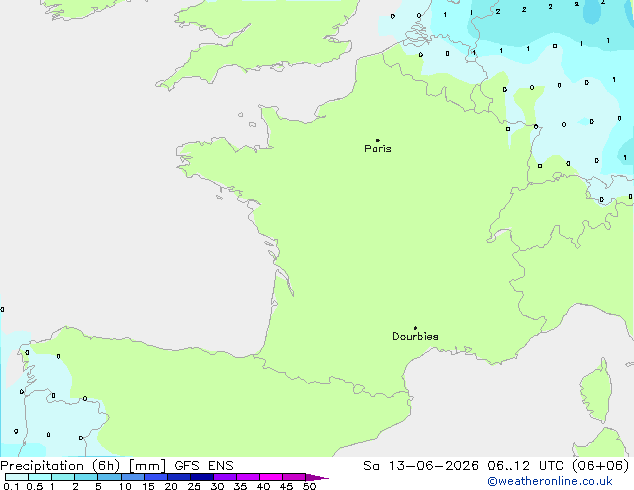Click the 'GFS ENS' model label

(204, 466)
